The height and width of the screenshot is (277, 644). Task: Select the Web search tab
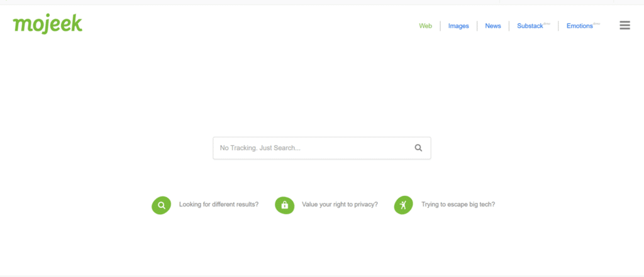426,26
